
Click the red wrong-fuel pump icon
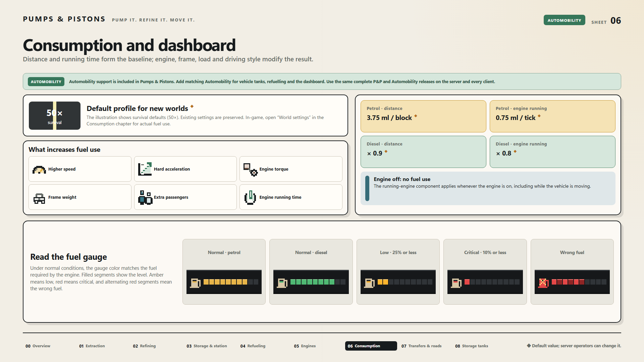543,283
